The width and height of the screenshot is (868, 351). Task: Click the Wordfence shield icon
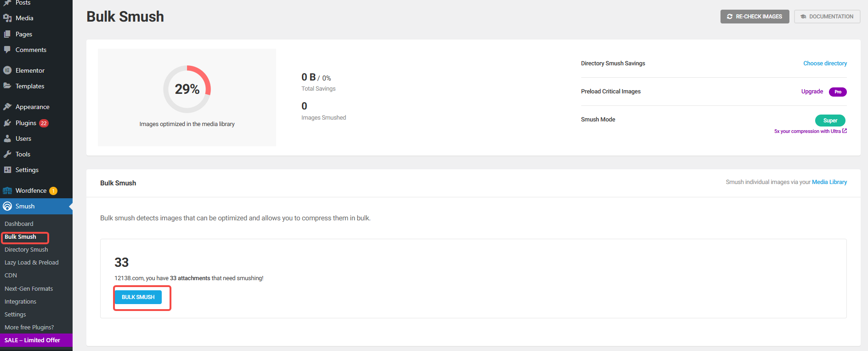pyautogui.click(x=7, y=190)
